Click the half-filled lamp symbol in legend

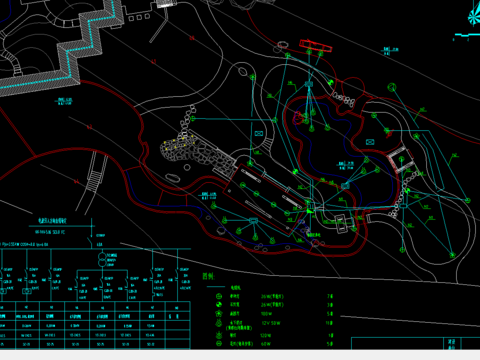point(219,305)
